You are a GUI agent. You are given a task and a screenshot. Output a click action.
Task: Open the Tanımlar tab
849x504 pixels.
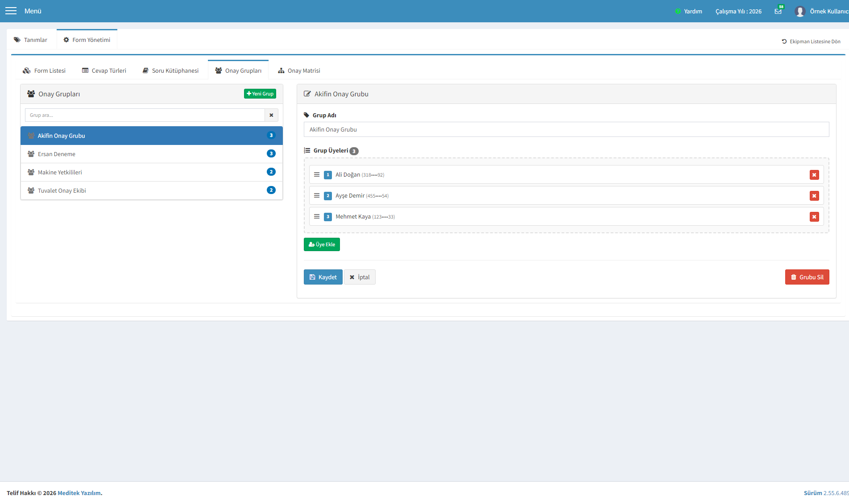coord(31,40)
